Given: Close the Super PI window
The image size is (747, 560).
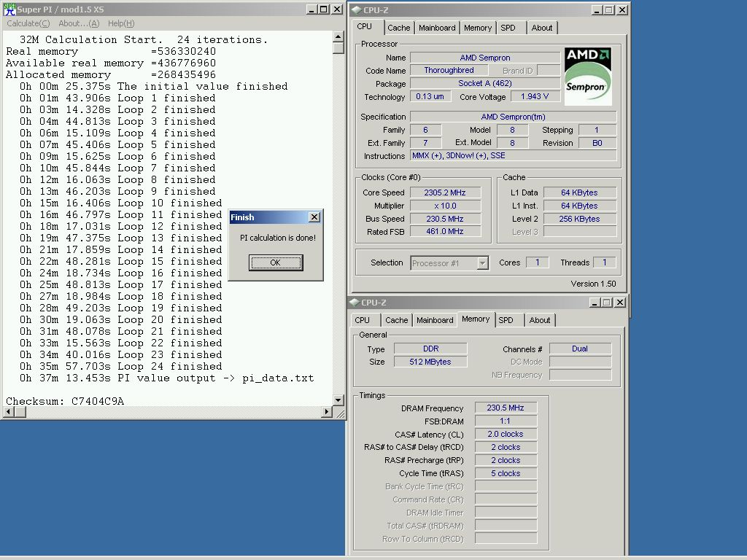Looking at the screenshot, I should click(x=337, y=9).
